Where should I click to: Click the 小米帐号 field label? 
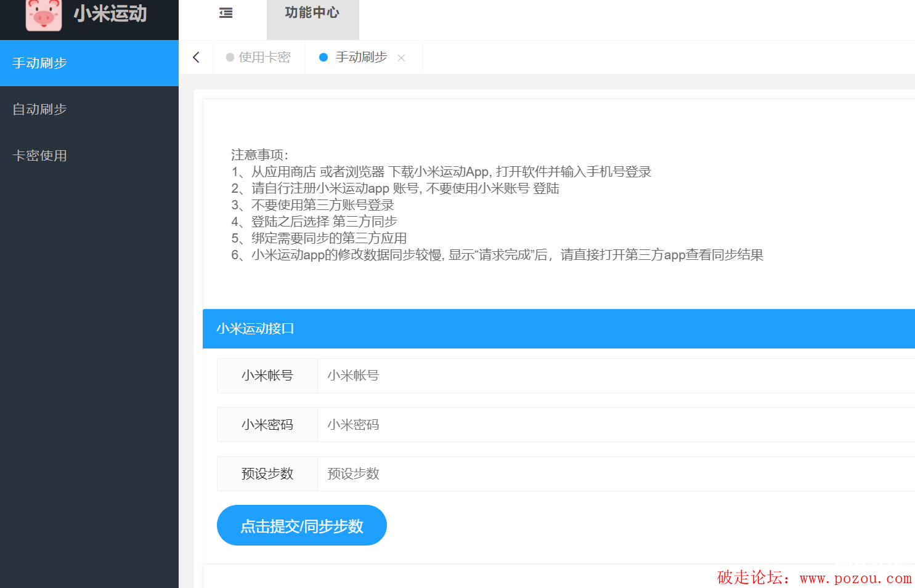coord(267,376)
